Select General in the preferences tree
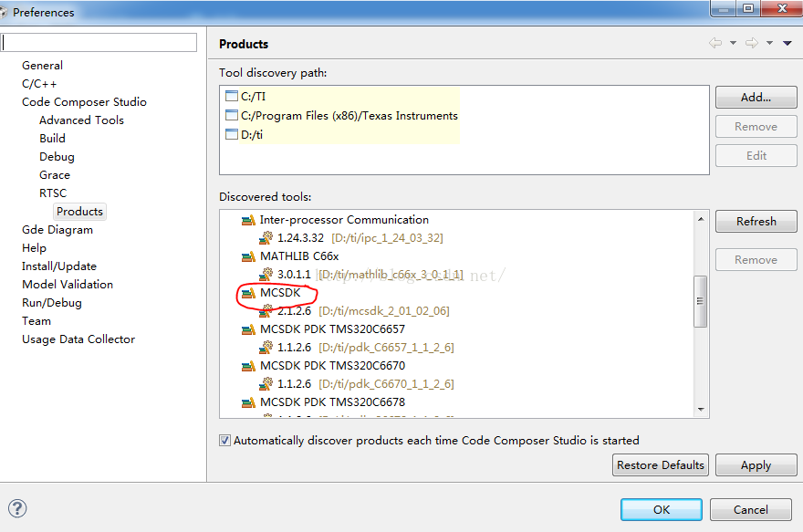The height and width of the screenshot is (532, 803). point(43,66)
